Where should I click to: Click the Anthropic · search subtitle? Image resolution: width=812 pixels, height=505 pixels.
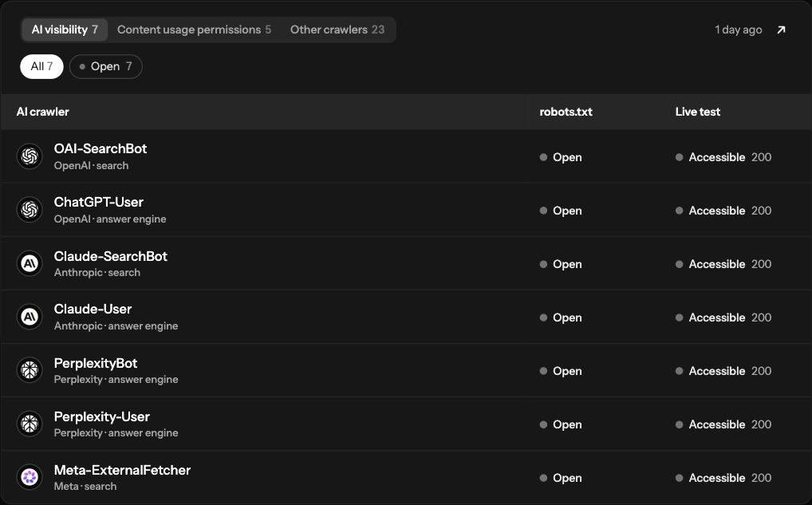point(97,272)
